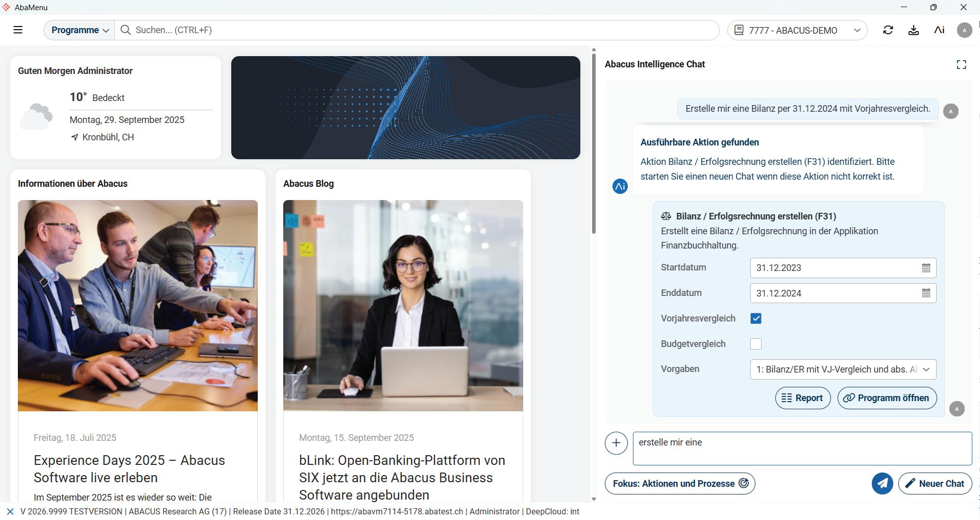The width and height of the screenshot is (980, 520).
Task: Click the Ai avatar beside the response
Action: pos(620,186)
